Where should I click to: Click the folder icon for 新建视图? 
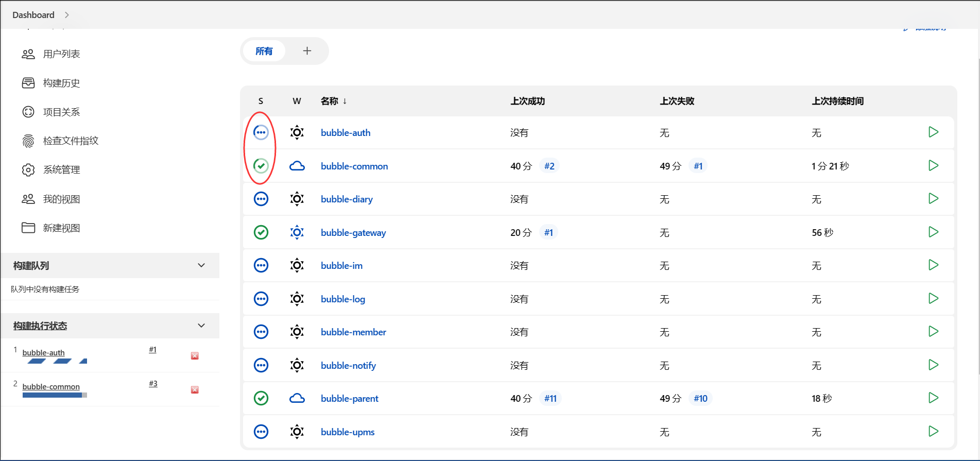(x=28, y=228)
